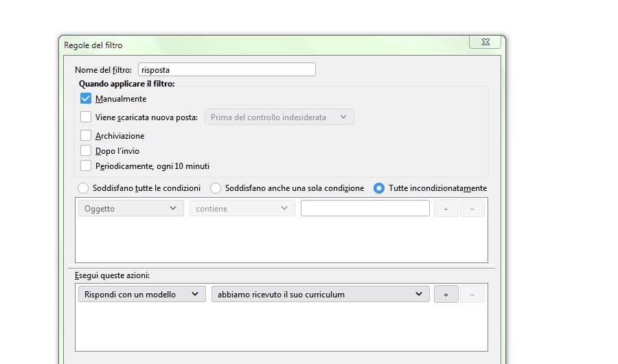Enable Viene scaricata nuova posta checkbox
618x364 pixels.
click(86, 117)
